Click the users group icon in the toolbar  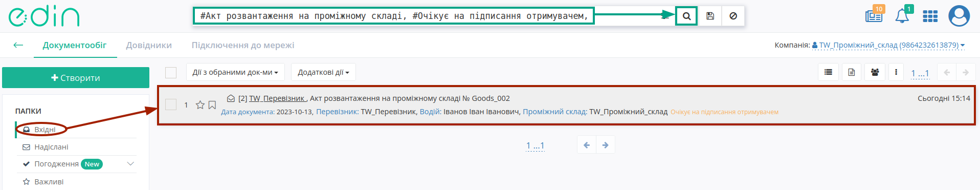pyautogui.click(x=875, y=72)
